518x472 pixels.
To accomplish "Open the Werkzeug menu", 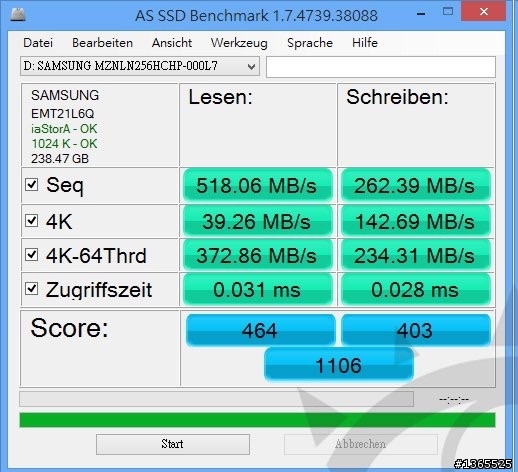I will (239, 43).
